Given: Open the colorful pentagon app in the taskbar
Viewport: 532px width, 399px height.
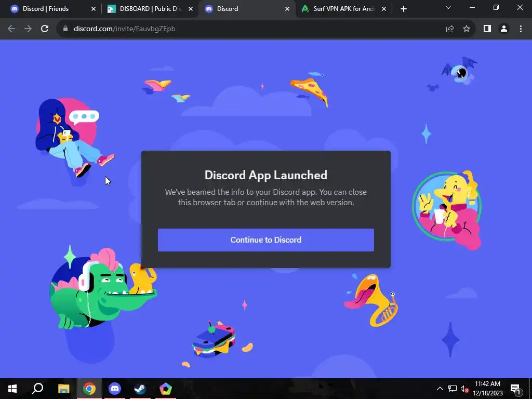Looking at the screenshot, I should 166,389.
